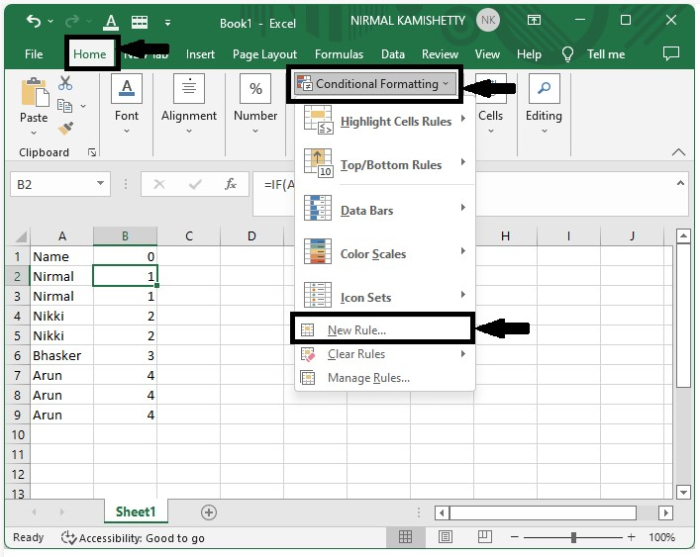The image size is (700, 557).
Task: Open the Comments speech bubble icon
Action: [671, 53]
